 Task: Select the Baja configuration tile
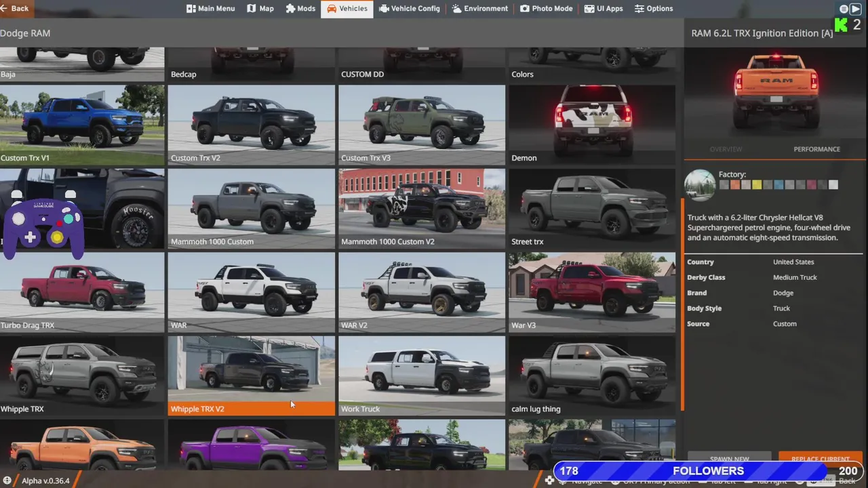coord(82,64)
